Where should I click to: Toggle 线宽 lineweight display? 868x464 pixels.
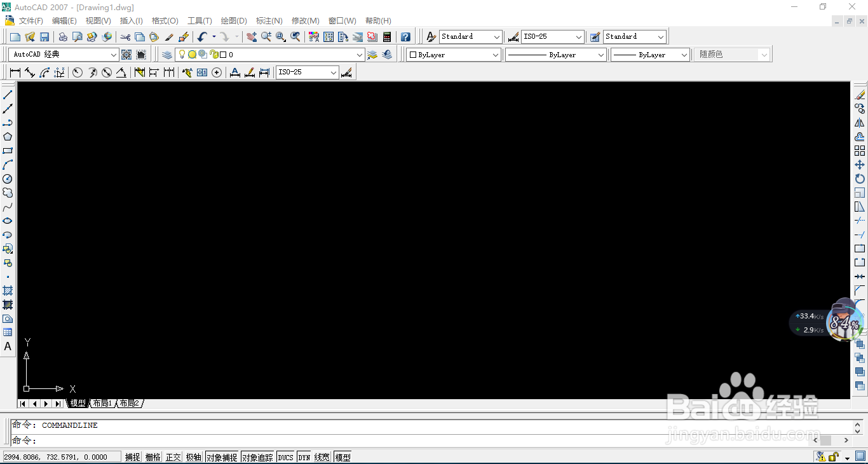pos(322,457)
